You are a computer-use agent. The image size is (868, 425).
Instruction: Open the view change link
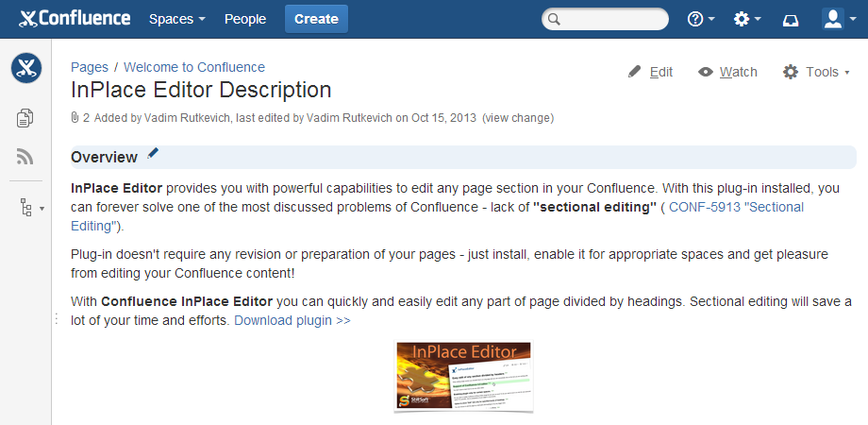[x=518, y=117]
